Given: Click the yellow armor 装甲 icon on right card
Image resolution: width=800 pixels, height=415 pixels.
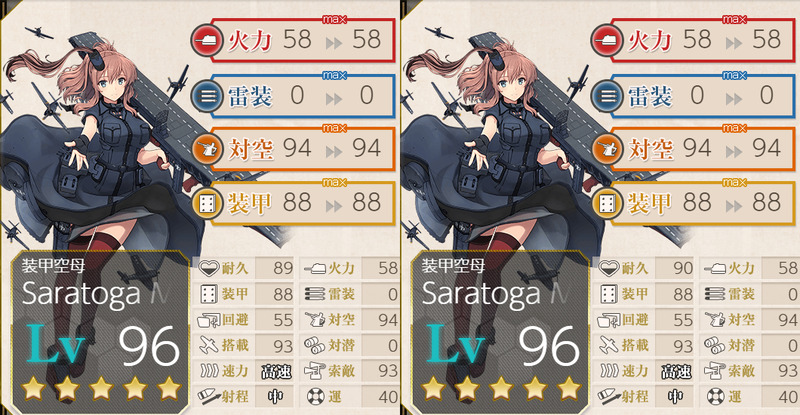Looking at the screenshot, I should tap(607, 204).
